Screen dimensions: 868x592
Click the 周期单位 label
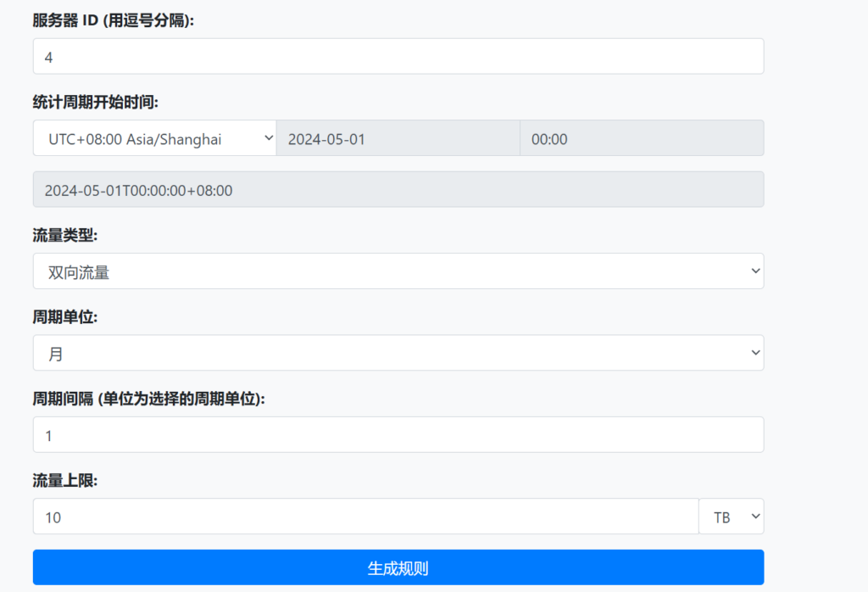(x=65, y=317)
